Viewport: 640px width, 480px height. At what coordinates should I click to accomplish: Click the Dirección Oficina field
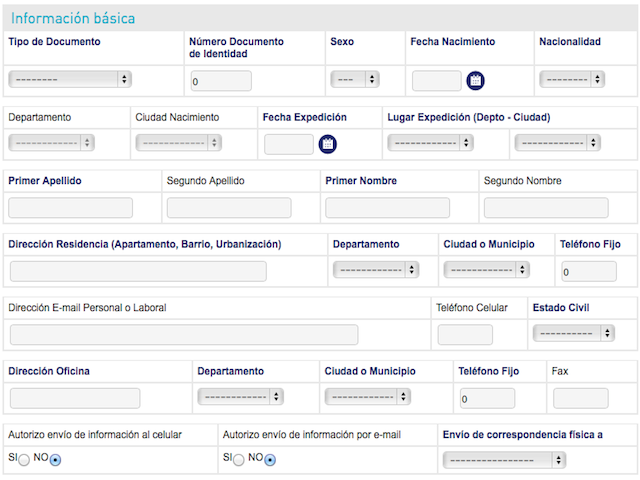click(x=75, y=398)
